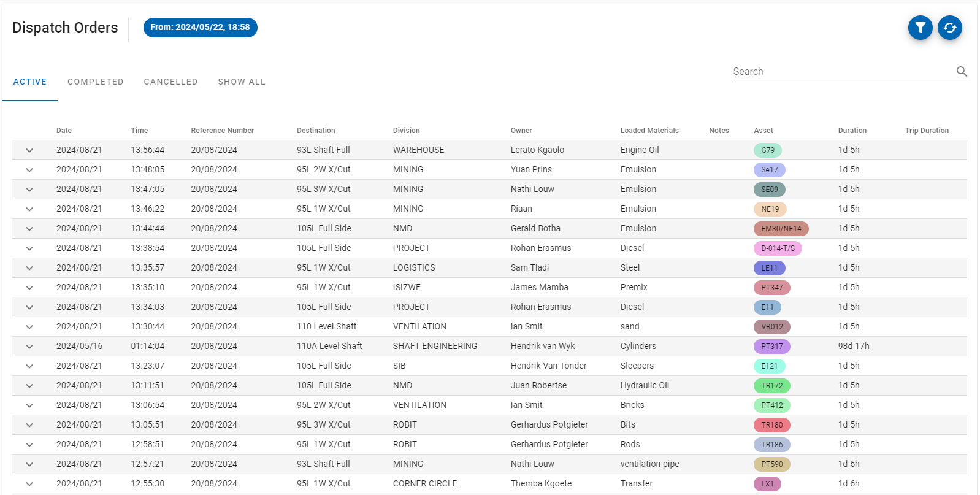980x495 pixels.
Task: Expand the 93L Shaft Full WAREHOUSE row
Action: click(x=29, y=150)
